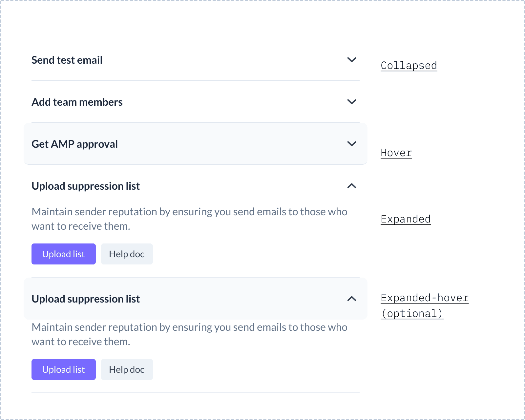The width and height of the screenshot is (525, 420).
Task: Open Help doc in the bottom section
Action: pyautogui.click(x=127, y=369)
